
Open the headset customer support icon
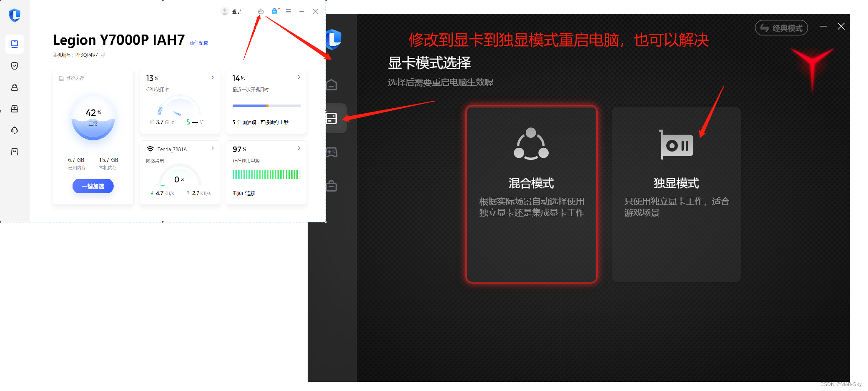15,130
